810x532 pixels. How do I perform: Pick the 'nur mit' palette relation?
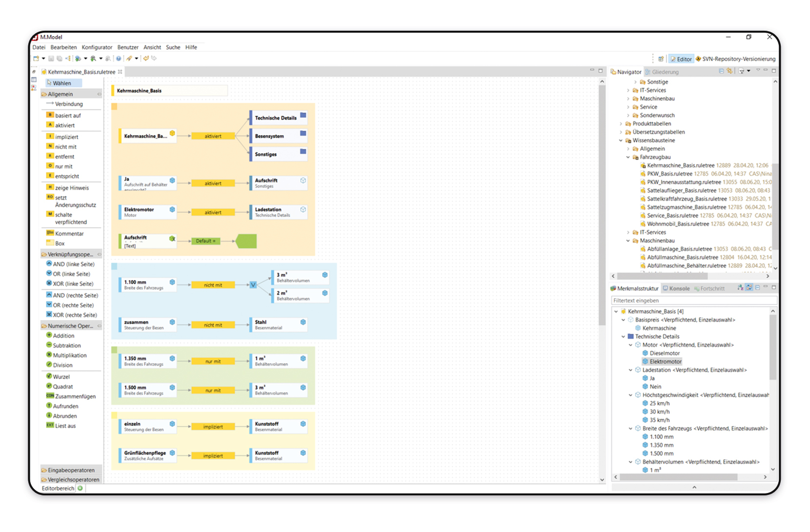60,166
